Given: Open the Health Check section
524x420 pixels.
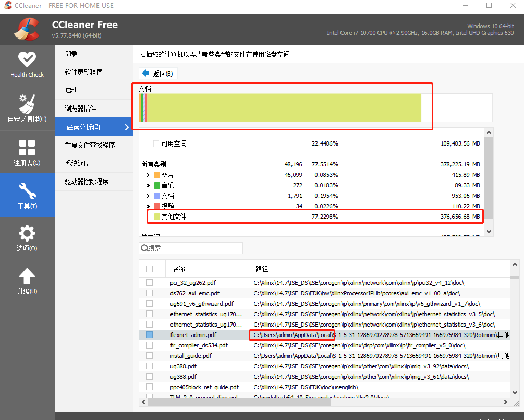Looking at the screenshot, I should pyautogui.click(x=27, y=66).
